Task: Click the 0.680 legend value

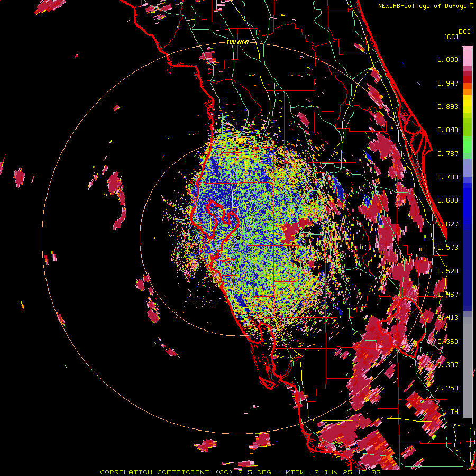Action: click(x=448, y=200)
